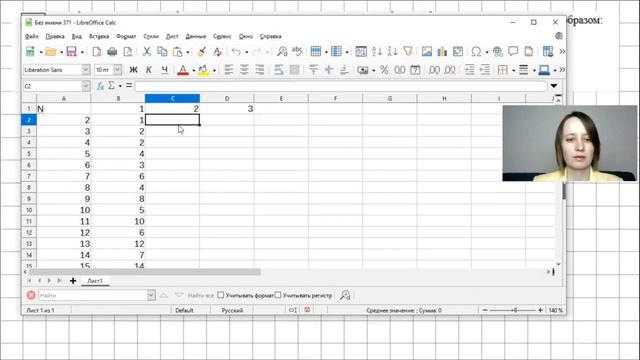Screen dimensions: 640x360
Task: Insert Comment speech bubble icon
Action: (513, 51)
